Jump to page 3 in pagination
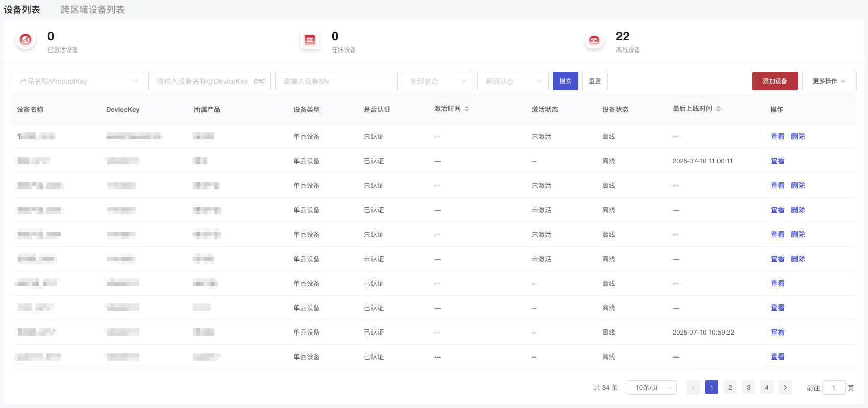The height and width of the screenshot is (408, 868). [x=748, y=388]
